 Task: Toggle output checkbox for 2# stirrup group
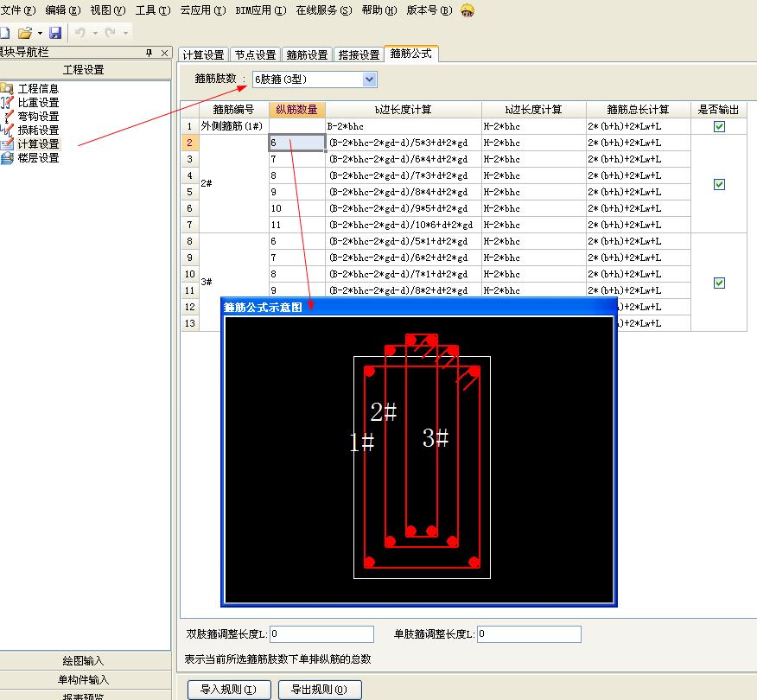719,184
